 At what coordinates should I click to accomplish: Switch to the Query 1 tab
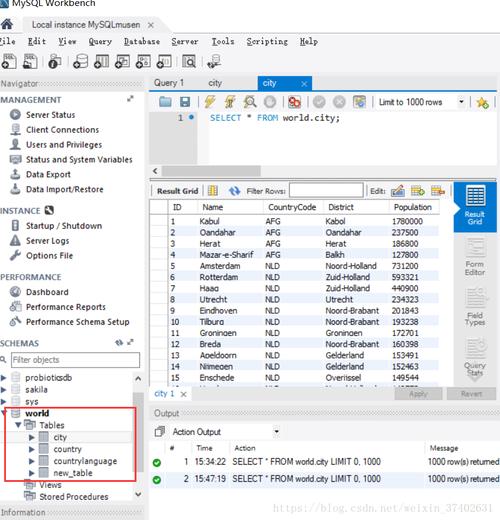[x=169, y=83]
